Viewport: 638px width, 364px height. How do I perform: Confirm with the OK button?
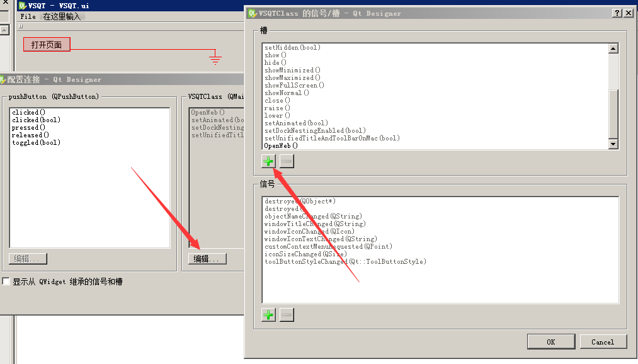coord(551,342)
